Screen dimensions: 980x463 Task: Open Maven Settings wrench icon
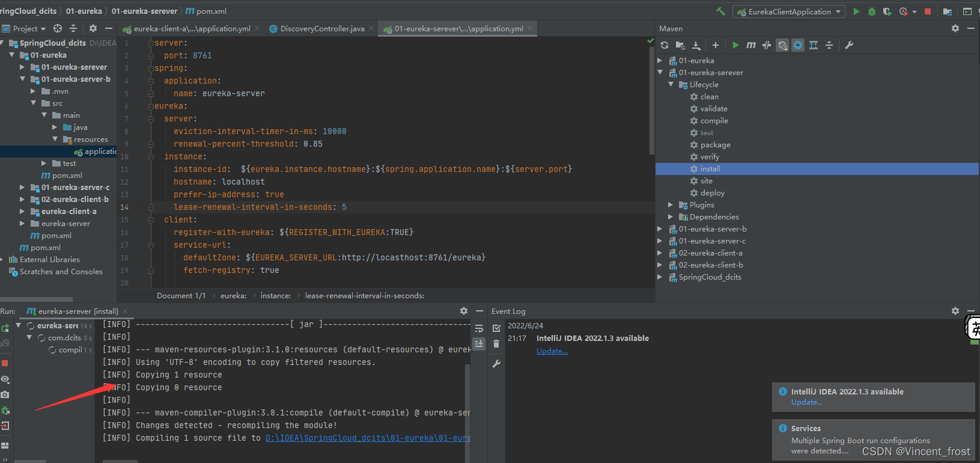[849, 45]
